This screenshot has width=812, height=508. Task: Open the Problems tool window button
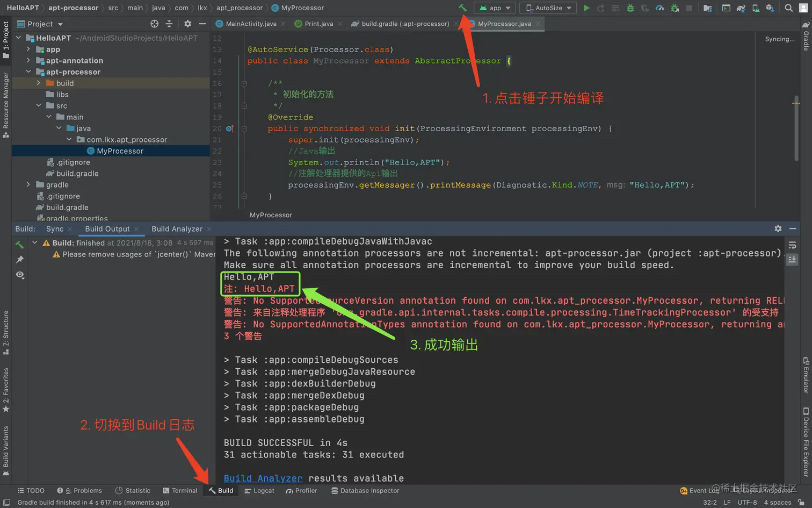(x=79, y=490)
